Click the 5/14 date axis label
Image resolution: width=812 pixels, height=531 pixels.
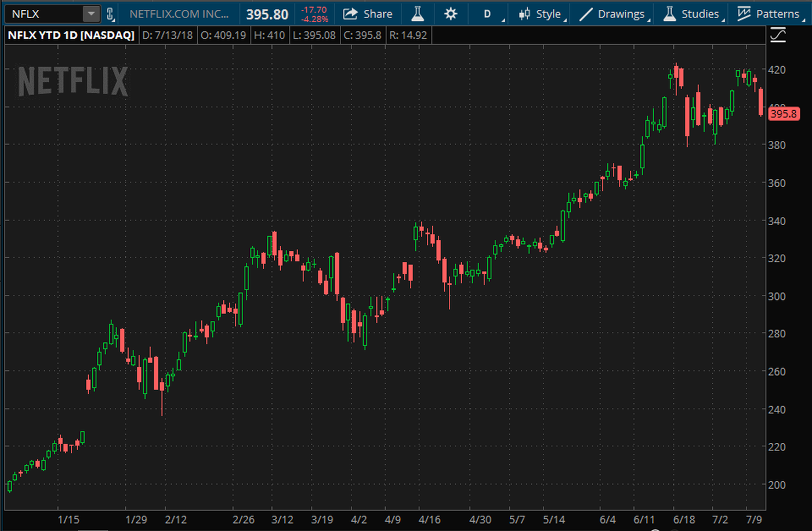554,519
